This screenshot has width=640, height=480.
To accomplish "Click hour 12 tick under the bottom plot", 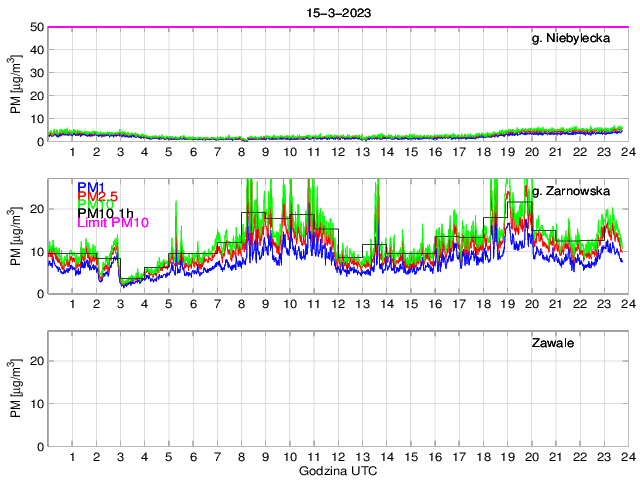I will [x=338, y=457].
